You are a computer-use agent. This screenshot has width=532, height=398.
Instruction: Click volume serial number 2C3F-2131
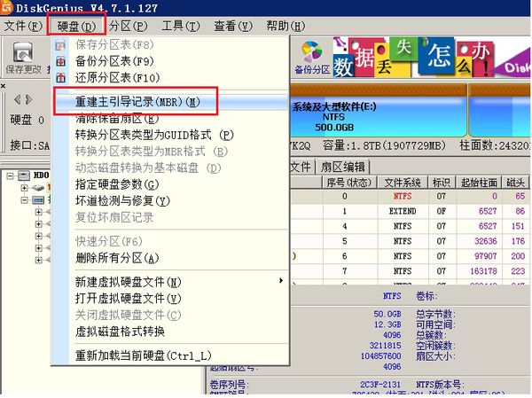coord(380,385)
